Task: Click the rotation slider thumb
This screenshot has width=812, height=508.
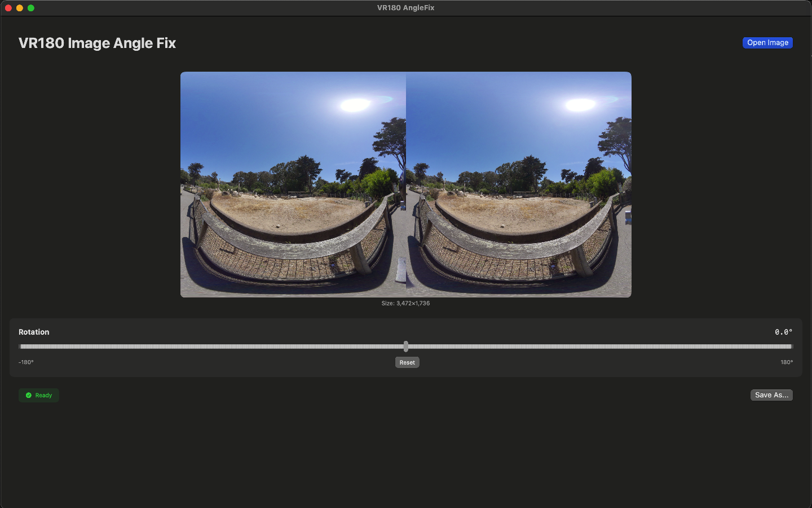Action: pyautogui.click(x=406, y=345)
